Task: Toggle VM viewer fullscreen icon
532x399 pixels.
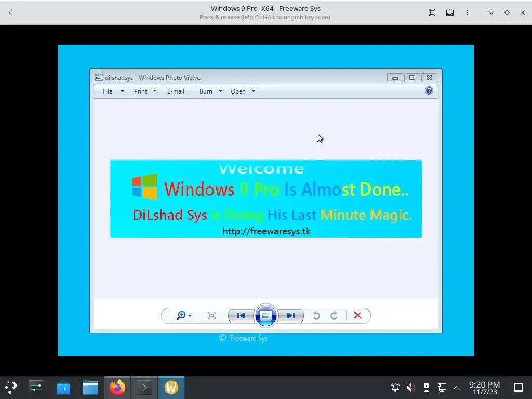Action: (x=432, y=12)
